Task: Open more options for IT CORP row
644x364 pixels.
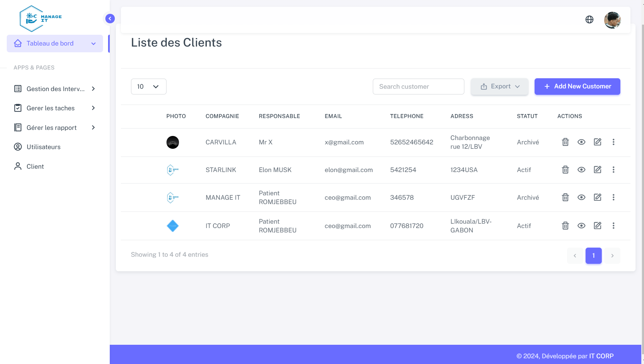Action: [x=613, y=226]
